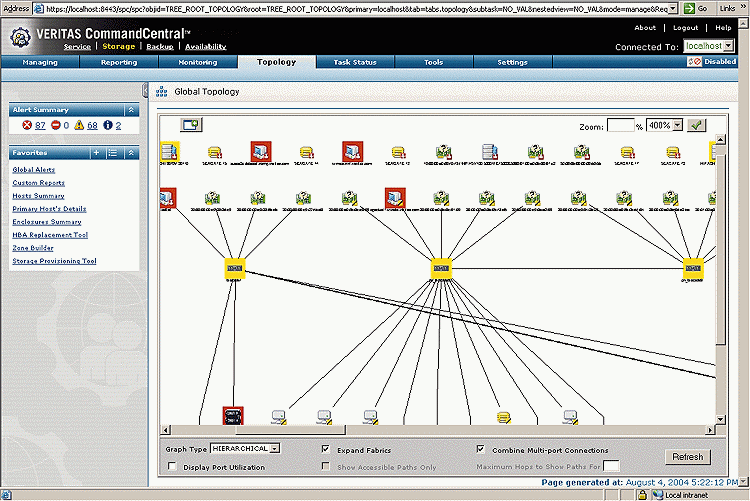Image resolution: width=750 pixels, height=501 pixels.
Task: Switch to the Tools tab
Action: [434, 62]
